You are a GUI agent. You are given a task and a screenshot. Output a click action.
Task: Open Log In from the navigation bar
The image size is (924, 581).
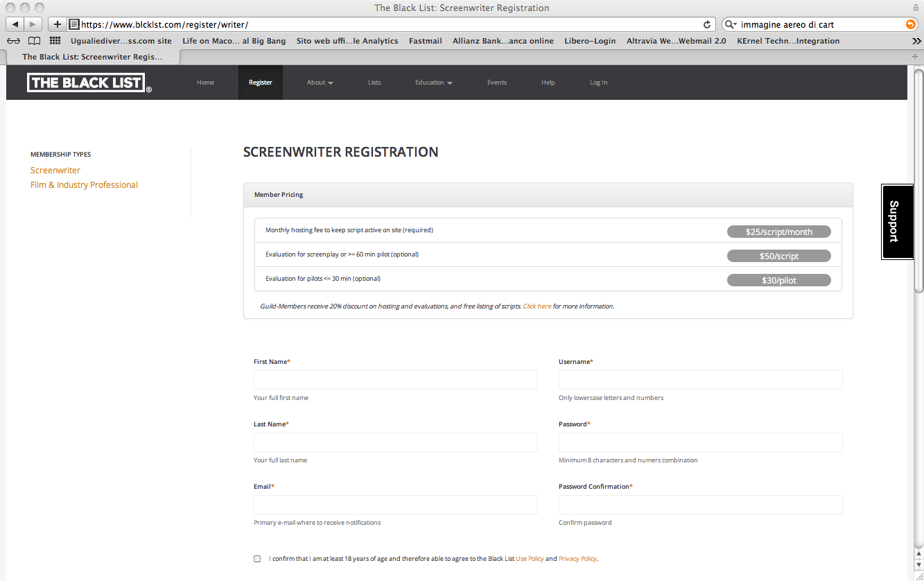[x=598, y=83]
